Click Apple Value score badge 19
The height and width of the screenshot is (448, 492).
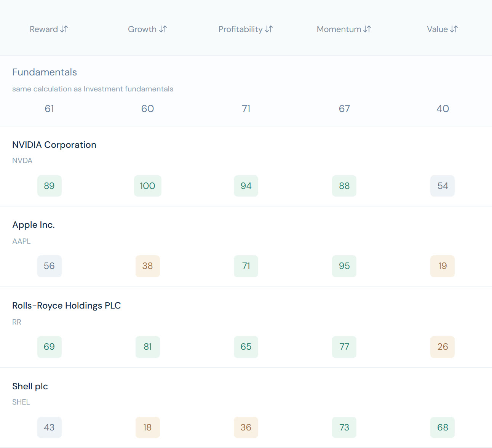[x=442, y=266]
